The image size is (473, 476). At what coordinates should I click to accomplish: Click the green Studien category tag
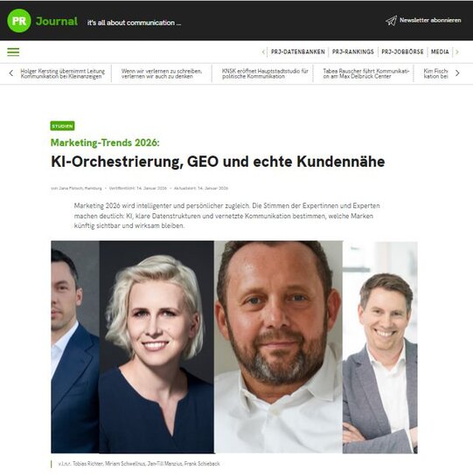pos(62,126)
